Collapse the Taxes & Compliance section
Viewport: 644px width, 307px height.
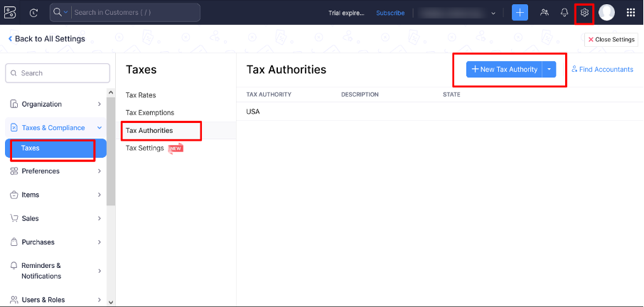pos(99,128)
